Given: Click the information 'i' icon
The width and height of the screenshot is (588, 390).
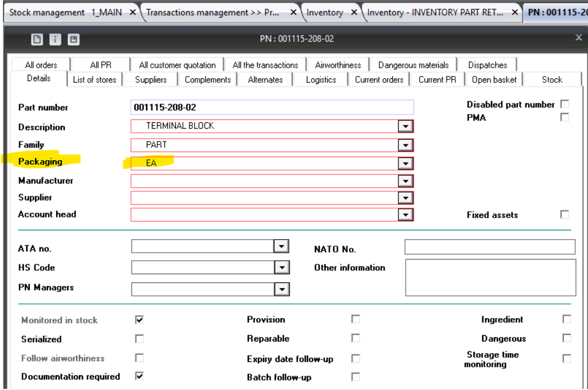Looking at the screenshot, I should pyautogui.click(x=55, y=39).
